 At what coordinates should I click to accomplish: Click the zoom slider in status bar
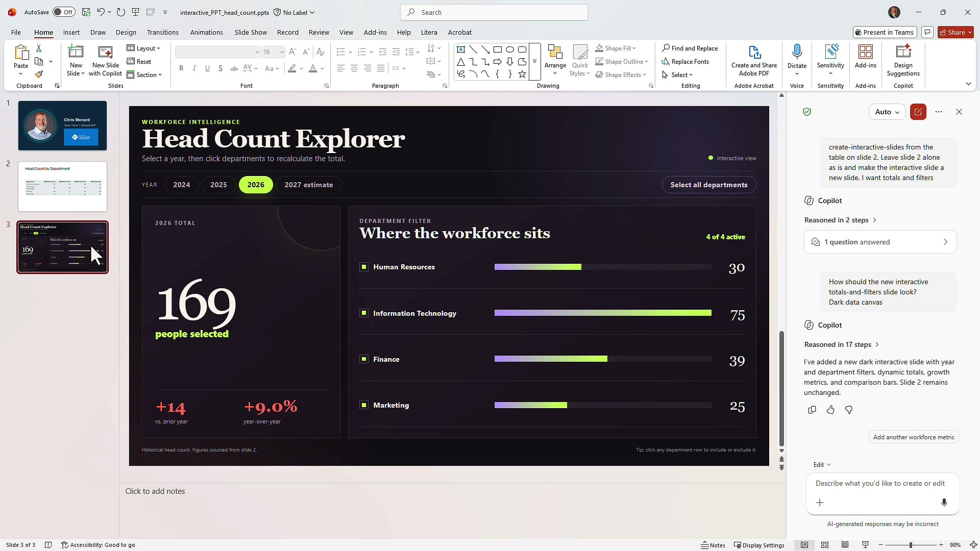point(911,545)
